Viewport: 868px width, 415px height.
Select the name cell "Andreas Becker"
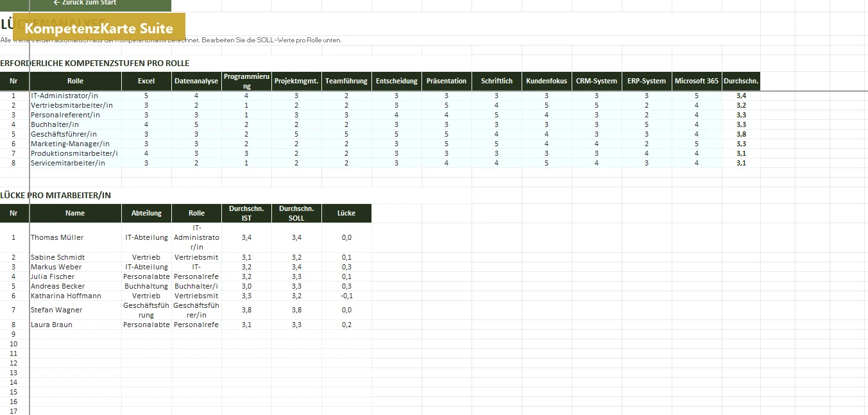pyautogui.click(x=76, y=286)
